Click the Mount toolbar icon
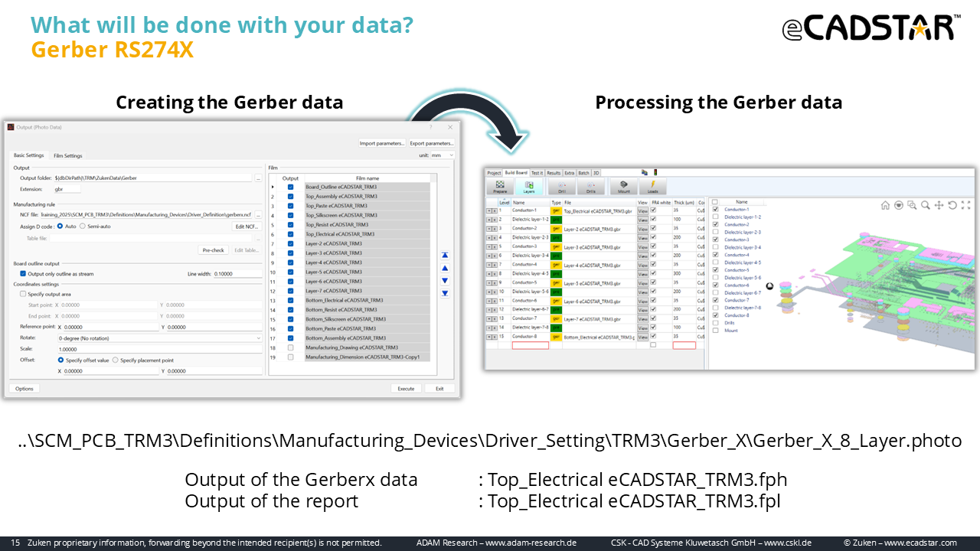Image resolution: width=980 pixels, height=551 pixels. 624,186
